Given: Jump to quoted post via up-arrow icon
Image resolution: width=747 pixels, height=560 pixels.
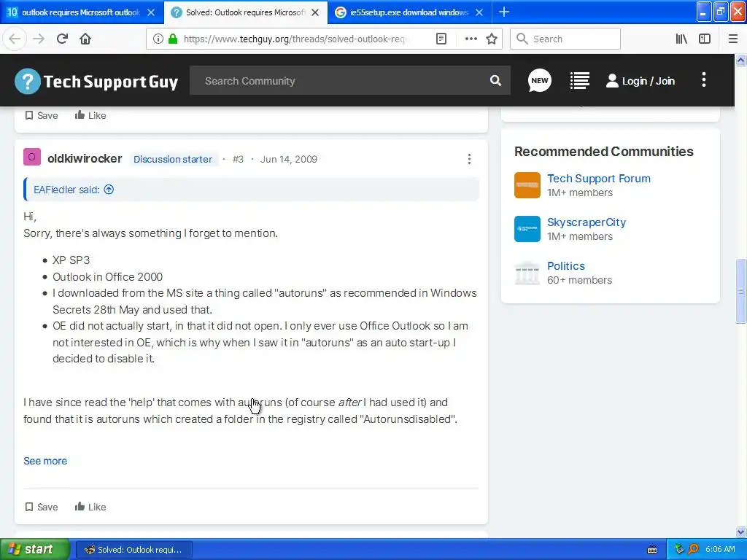Looking at the screenshot, I should coord(109,190).
